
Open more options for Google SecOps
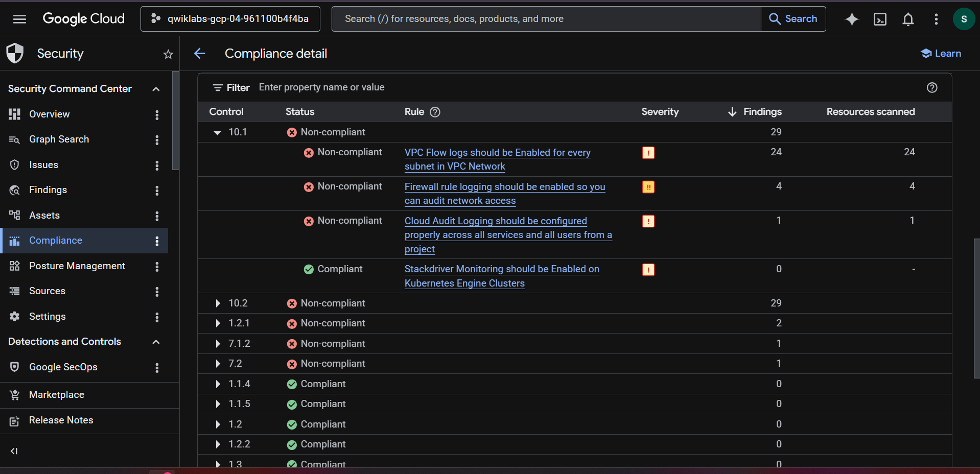click(157, 367)
